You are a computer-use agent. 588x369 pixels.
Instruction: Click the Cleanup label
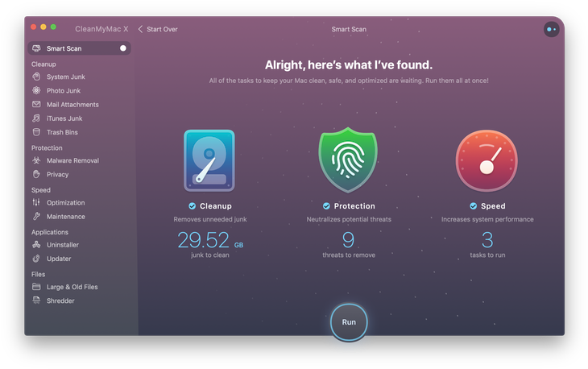point(216,206)
